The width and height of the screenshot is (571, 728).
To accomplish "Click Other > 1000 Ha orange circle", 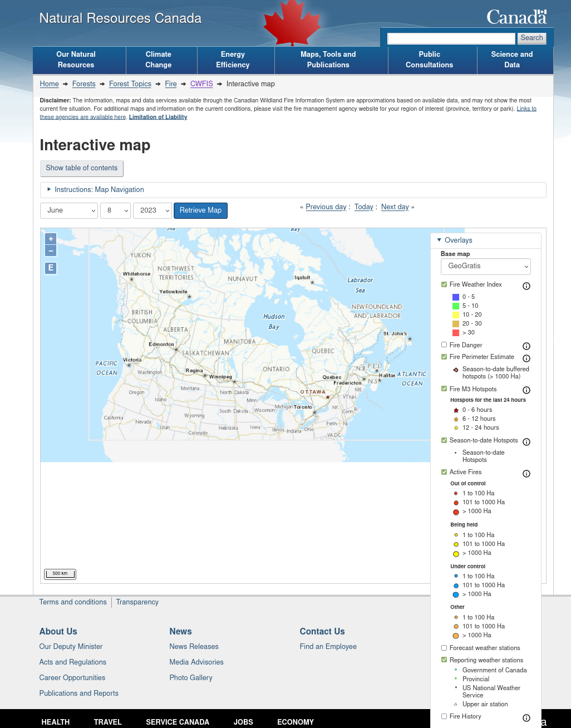I will click(456, 636).
